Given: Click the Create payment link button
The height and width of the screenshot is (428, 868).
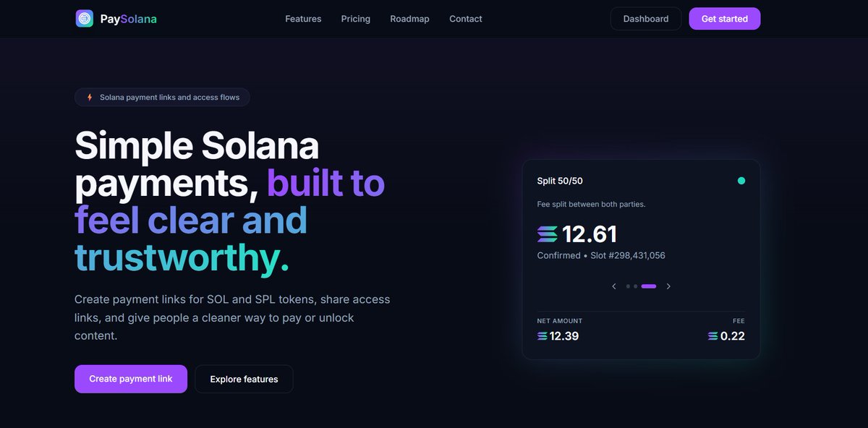Looking at the screenshot, I should point(130,378).
